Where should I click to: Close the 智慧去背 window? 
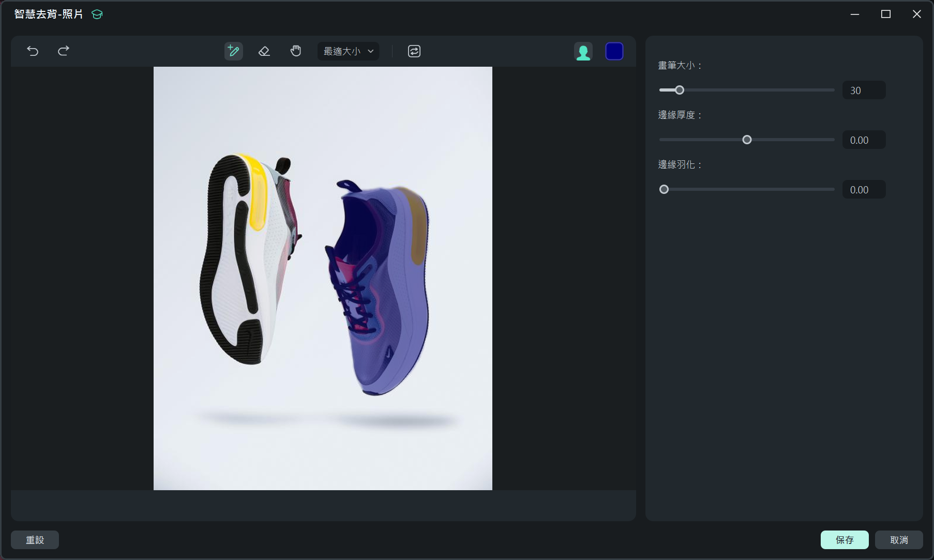tap(917, 14)
